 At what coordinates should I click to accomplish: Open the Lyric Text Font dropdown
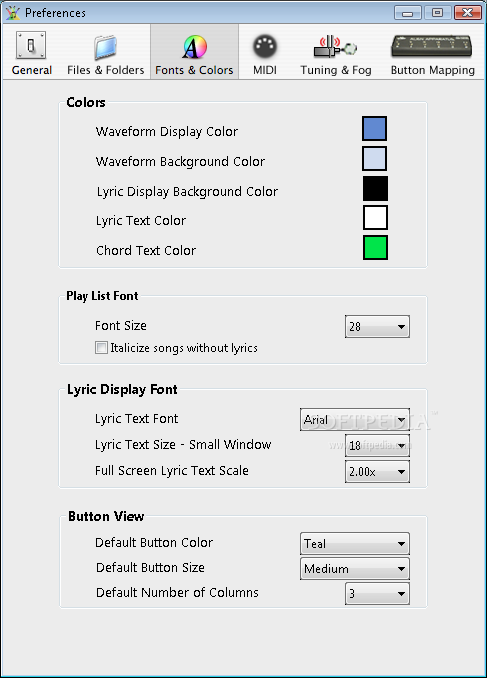(355, 419)
